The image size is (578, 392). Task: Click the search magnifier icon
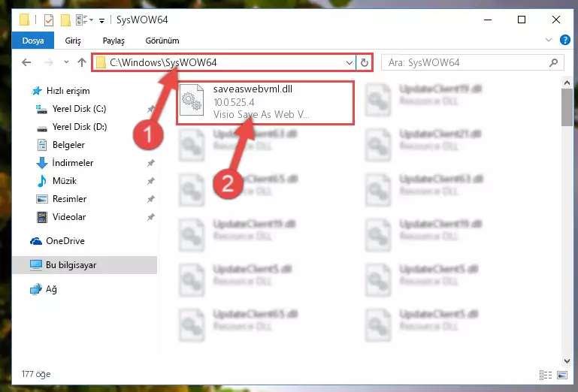tap(553, 62)
